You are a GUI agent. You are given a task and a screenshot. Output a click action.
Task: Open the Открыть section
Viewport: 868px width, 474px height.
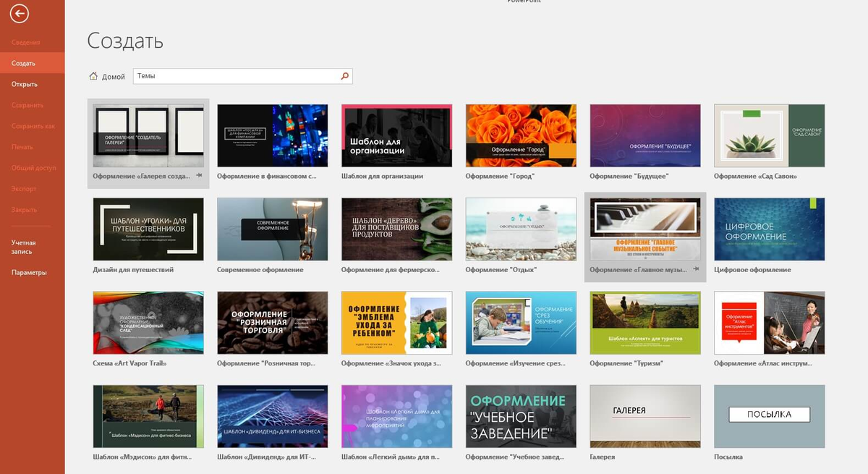coord(25,84)
